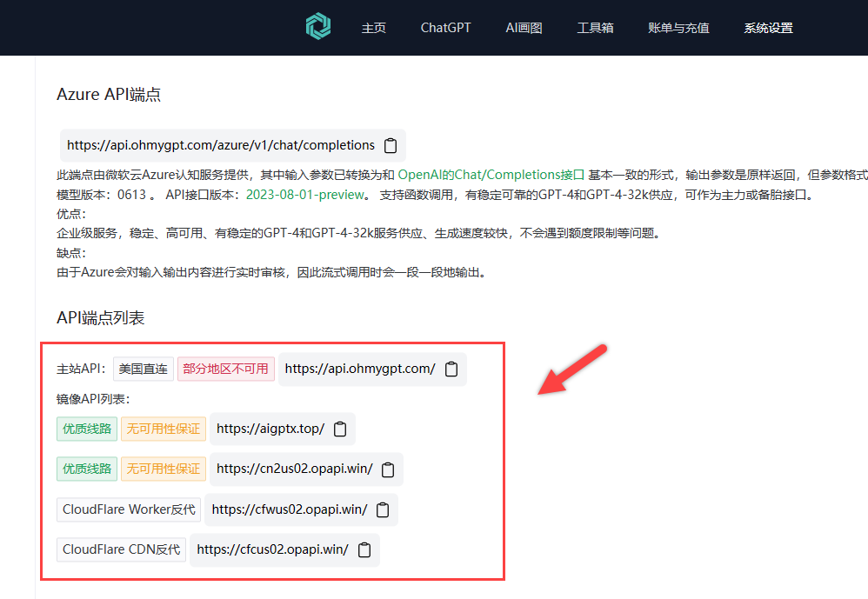The image size is (868, 599).
Task: Click the red 部分地区不可用 tag
Action: click(x=226, y=369)
